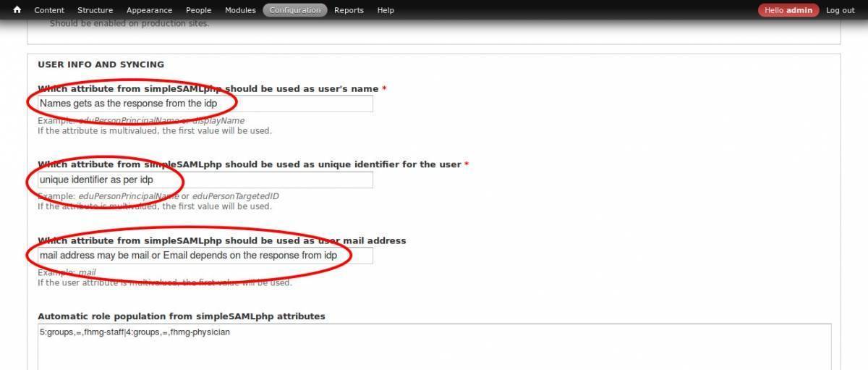The image size is (868, 370).
Task: Open the People menu item
Action: pyautogui.click(x=198, y=10)
